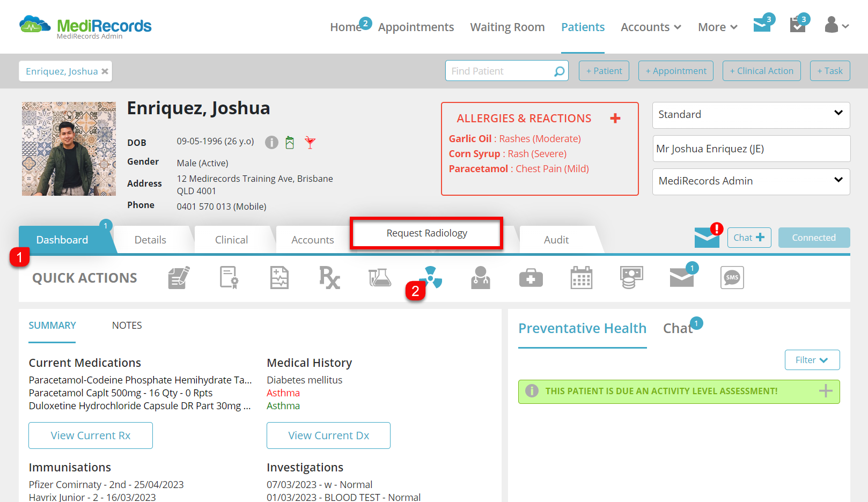This screenshot has height=502, width=868.
Task: Open the Rx prescription quick action
Action: [x=329, y=277]
